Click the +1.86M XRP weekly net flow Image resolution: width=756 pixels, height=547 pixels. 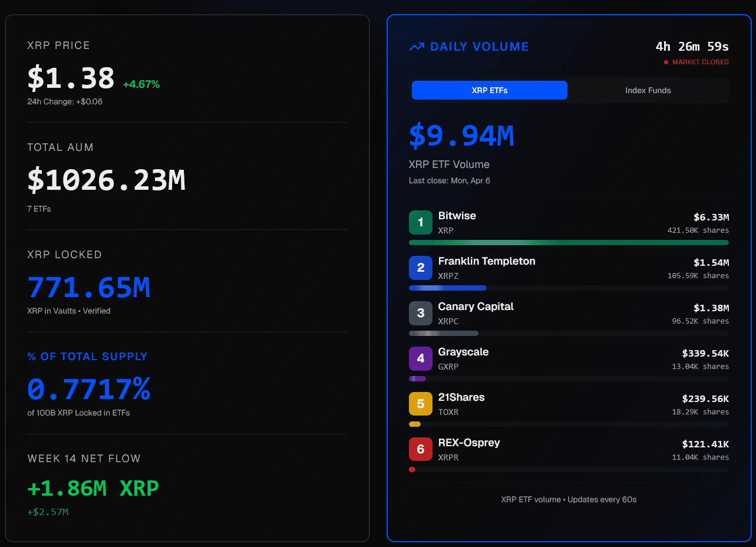pyautogui.click(x=93, y=489)
